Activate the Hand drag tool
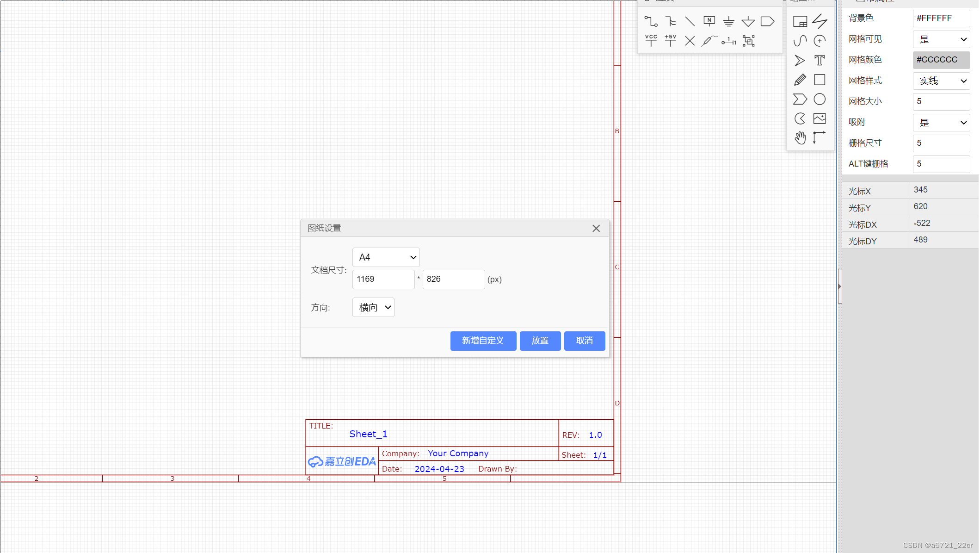Viewport: 980px width, 553px height. click(x=800, y=138)
